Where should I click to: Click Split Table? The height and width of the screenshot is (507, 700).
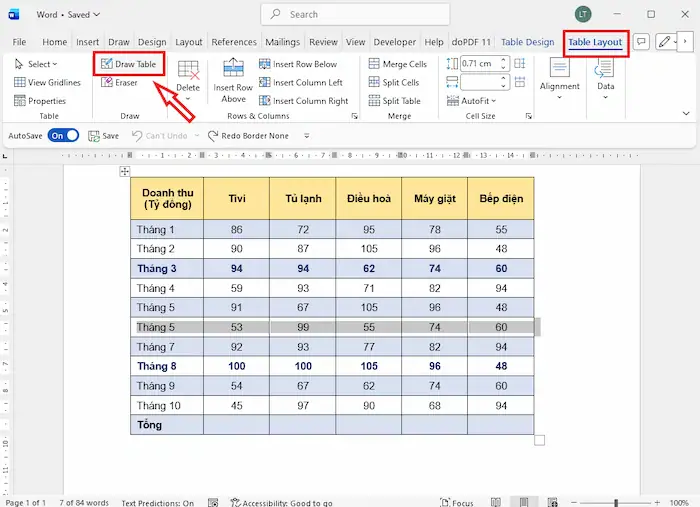coord(394,101)
